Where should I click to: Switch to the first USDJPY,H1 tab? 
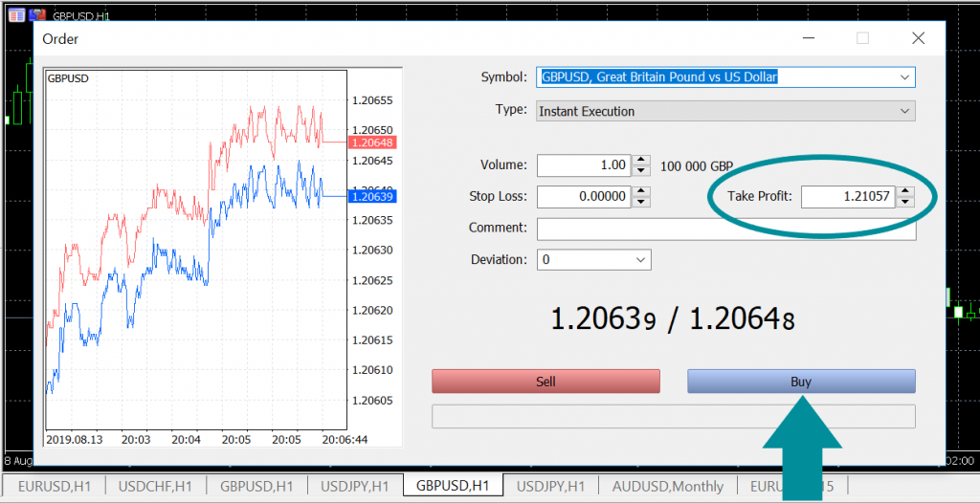tap(354, 486)
